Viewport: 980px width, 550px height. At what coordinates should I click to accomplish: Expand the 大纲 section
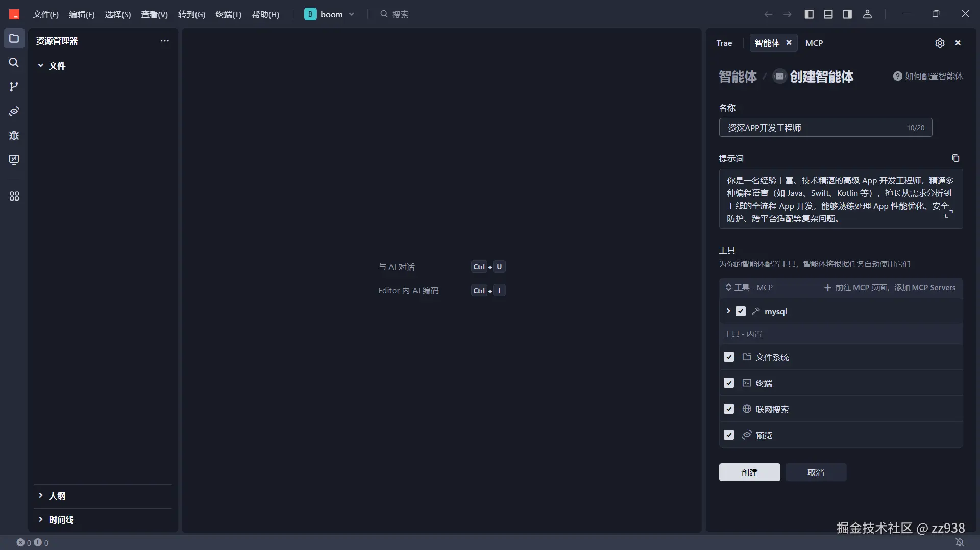tap(41, 496)
